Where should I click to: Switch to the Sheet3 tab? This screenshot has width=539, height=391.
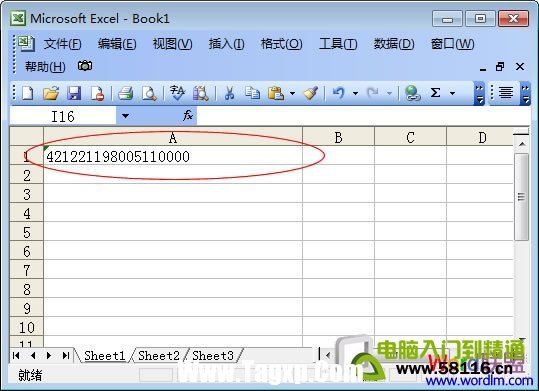click(x=213, y=356)
